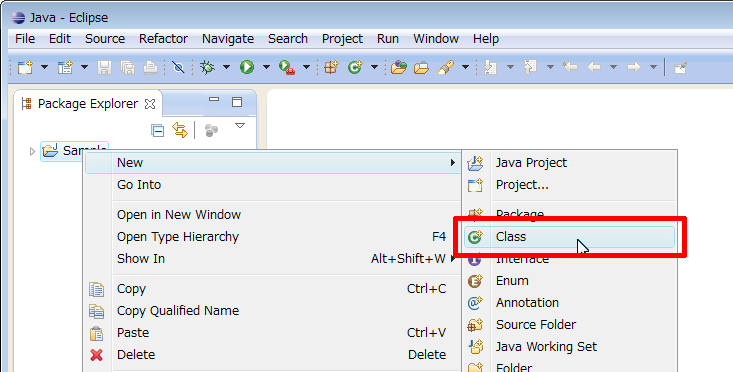Select Annotation in the New submenu
733x372 pixels.
point(569,302)
